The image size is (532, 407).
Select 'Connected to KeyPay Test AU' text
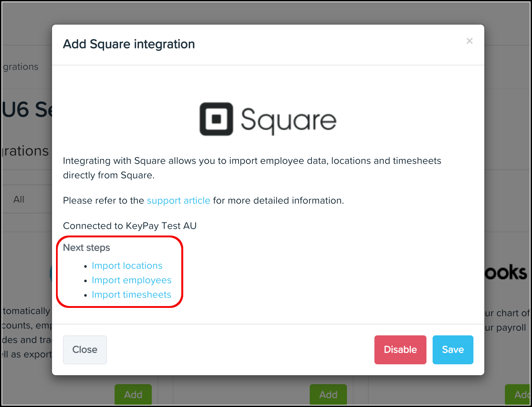tap(130, 226)
